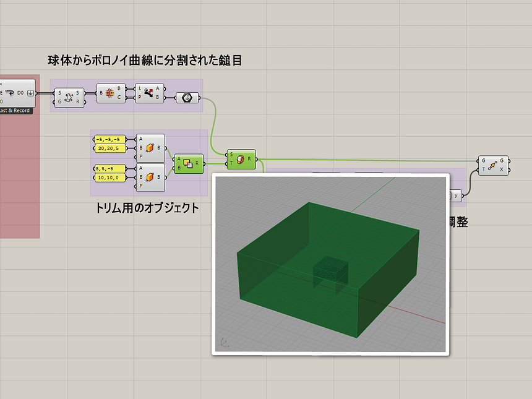Screen dimensions: 532x399
Task: Click the Dispatch component with red arrow icon
Action: pyautogui.click(x=150, y=92)
